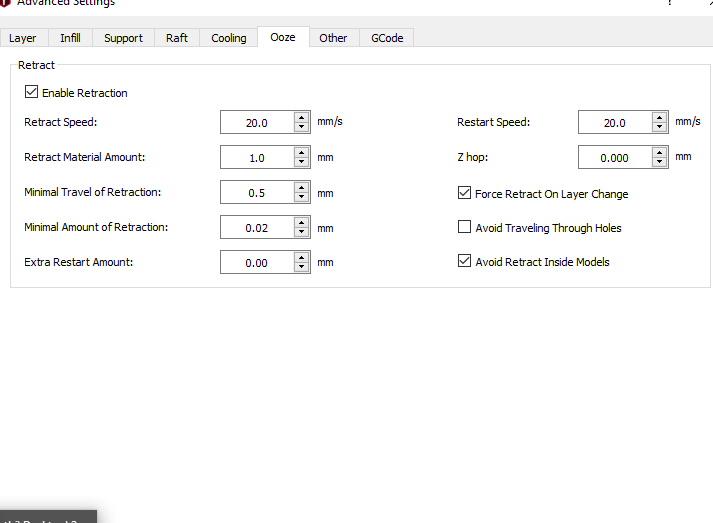The height and width of the screenshot is (523, 713).
Task: Open the Infill tab
Action: [x=70, y=38]
